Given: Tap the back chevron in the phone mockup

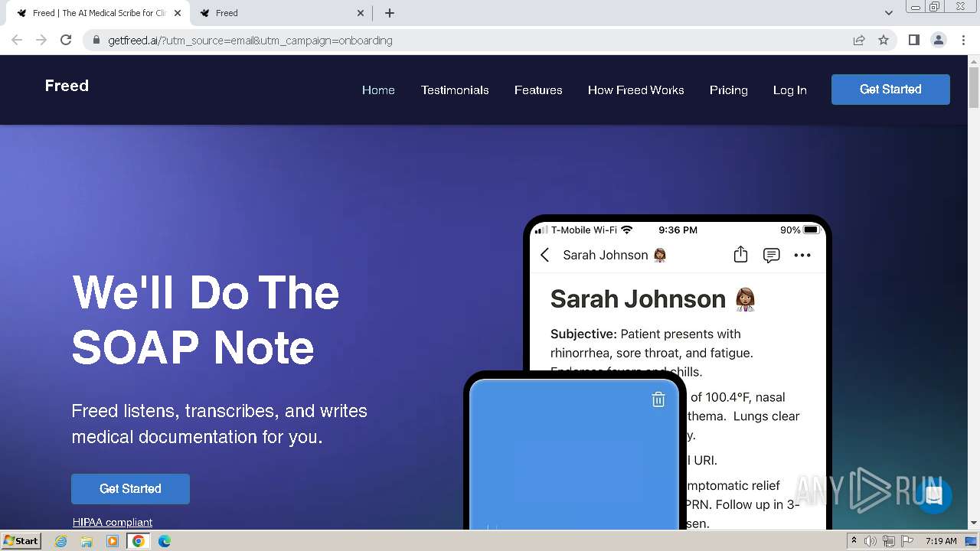Looking at the screenshot, I should coord(544,255).
